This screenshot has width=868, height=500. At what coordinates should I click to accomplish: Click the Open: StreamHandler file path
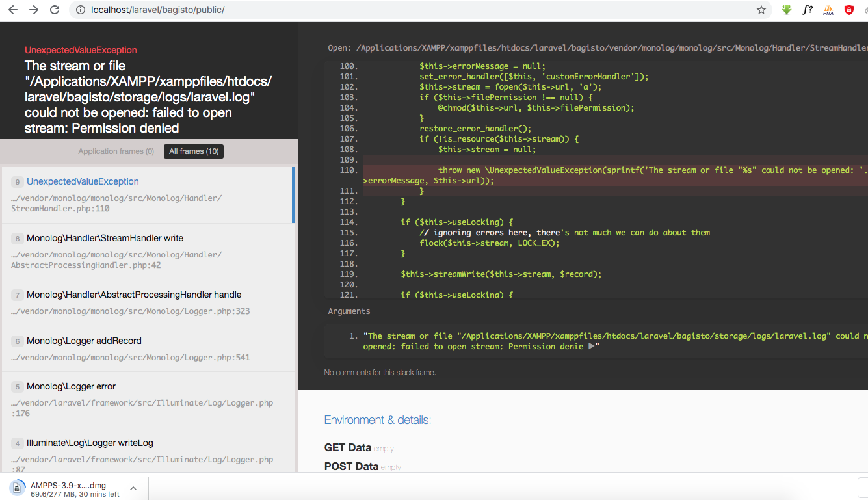(598, 48)
